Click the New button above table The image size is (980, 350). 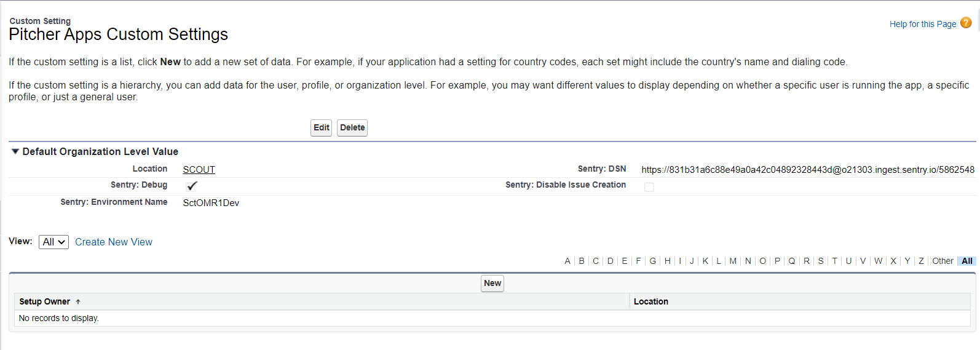tap(492, 284)
